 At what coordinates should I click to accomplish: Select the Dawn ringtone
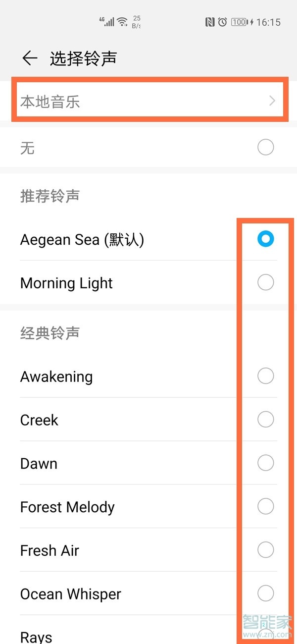[266, 463]
